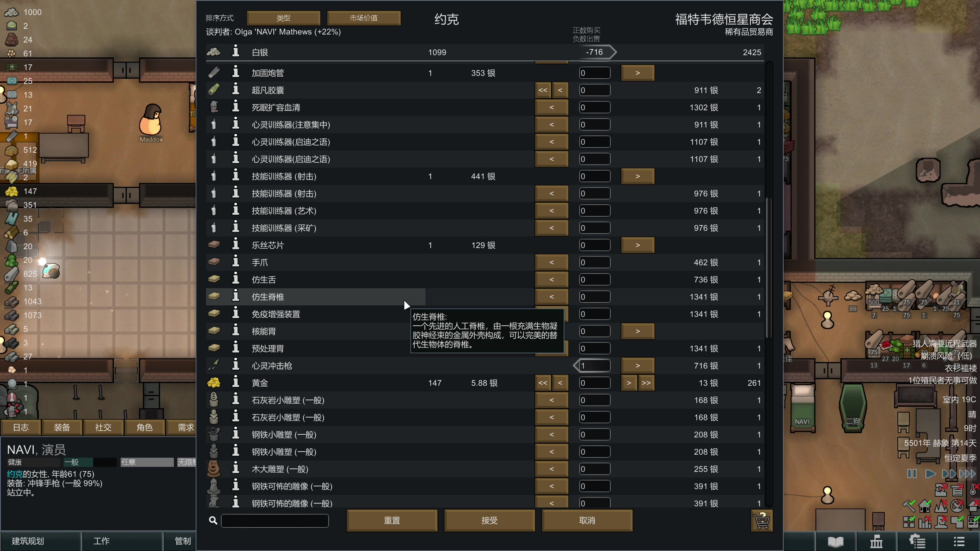Toggle the factory pollution overlay
This screenshot has height=551, width=980.
(x=941, y=490)
